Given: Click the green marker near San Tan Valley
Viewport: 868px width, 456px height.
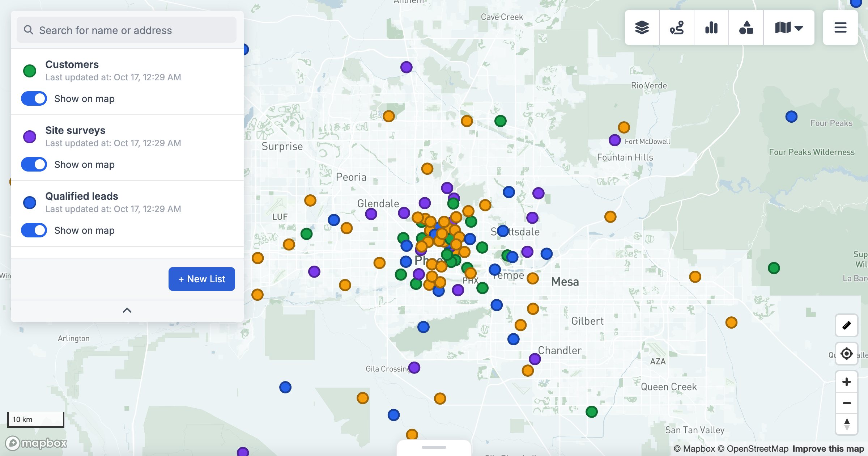Looking at the screenshot, I should [592, 411].
